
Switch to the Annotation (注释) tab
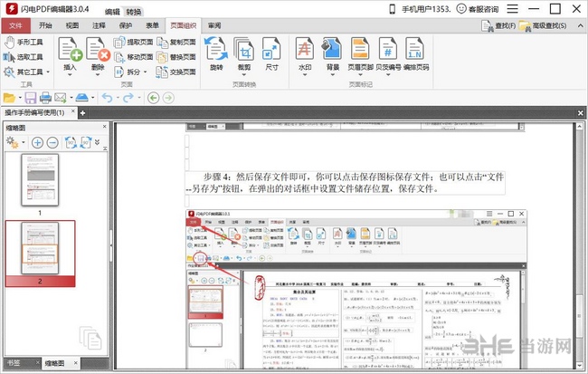point(99,25)
